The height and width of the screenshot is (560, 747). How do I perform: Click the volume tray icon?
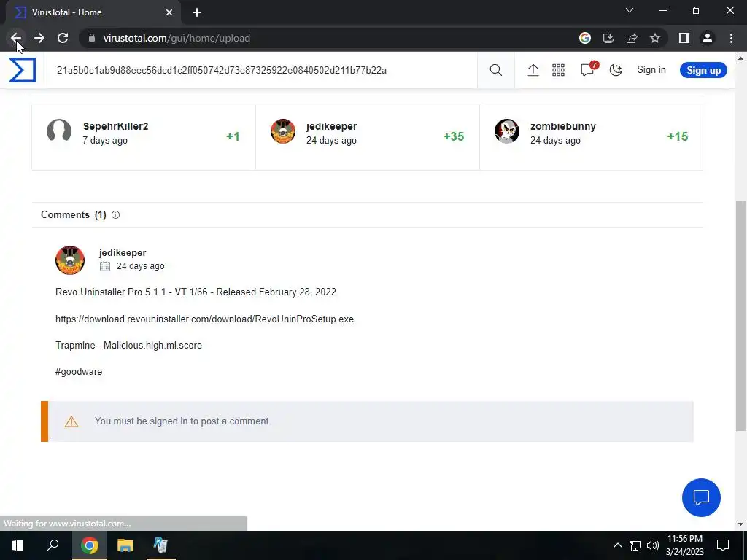[653, 545]
